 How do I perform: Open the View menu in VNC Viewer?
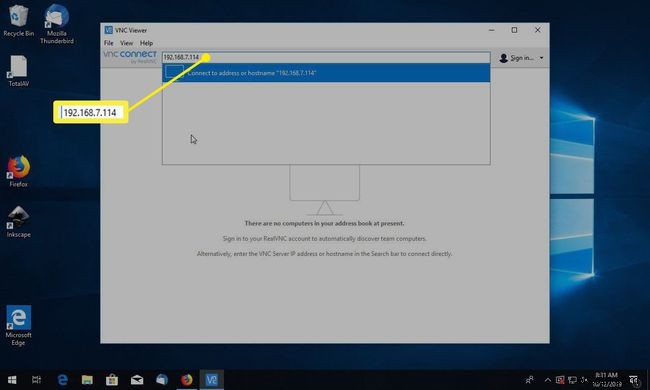click(x=126, y=43)
